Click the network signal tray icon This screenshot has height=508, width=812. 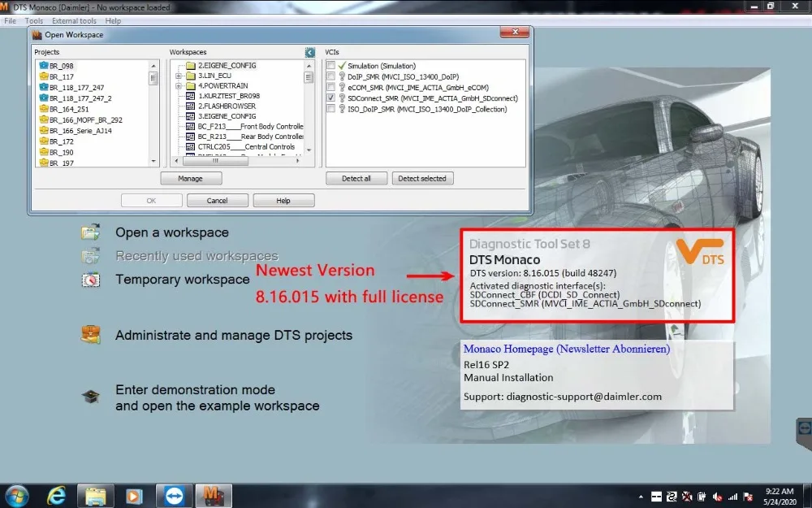pyautogui.click(x=732, y=497)
